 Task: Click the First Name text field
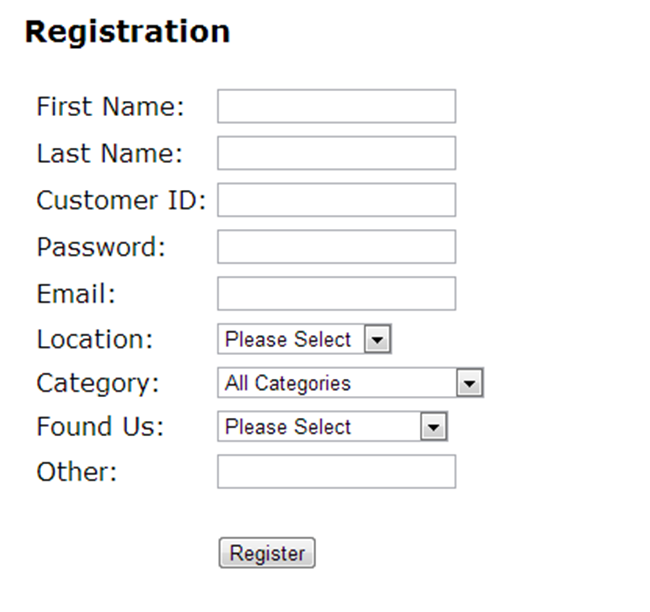[336, 106]
